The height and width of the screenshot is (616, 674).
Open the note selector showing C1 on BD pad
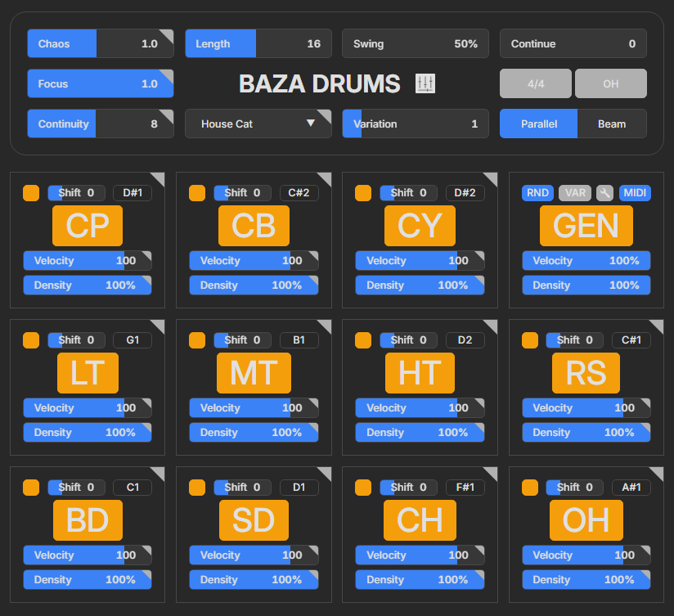[133, 487]
